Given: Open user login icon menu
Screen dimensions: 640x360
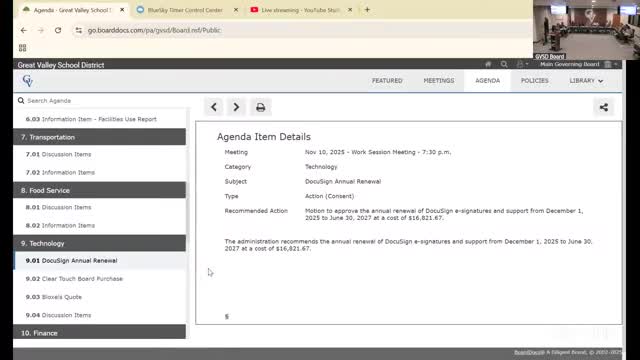Looking at the screenshot, I should click(522, 64).
